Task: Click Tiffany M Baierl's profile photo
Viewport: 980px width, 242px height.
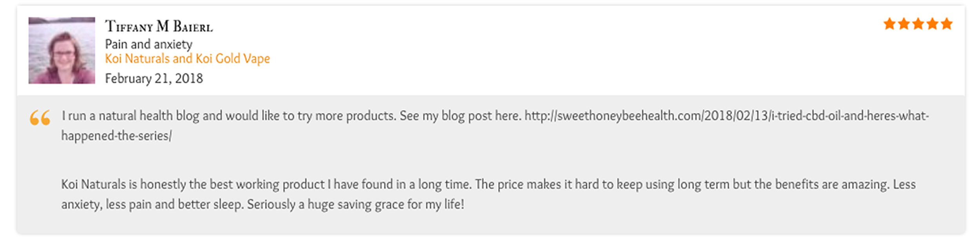Action: pyautogui.click(x=62, y=50)
